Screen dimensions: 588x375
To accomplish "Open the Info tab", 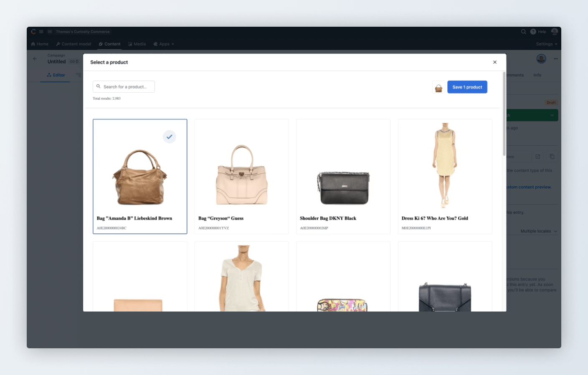I will (537, 75).
